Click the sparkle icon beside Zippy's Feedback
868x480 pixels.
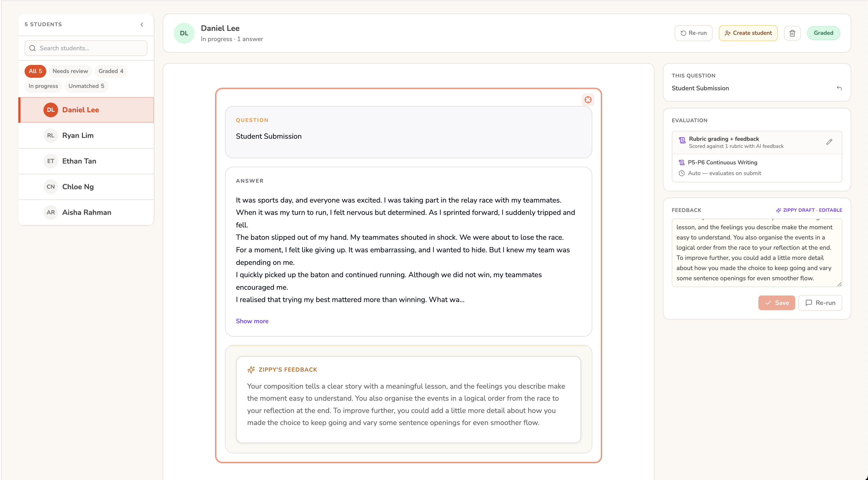click(x=251, y=370)
